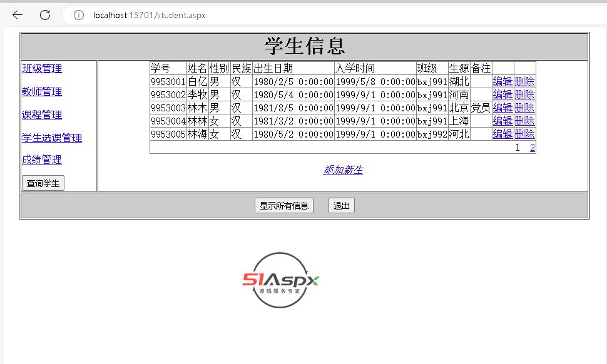Select the student name 林木
Image resolution: width=607 pixels, height=364 pixels.
coord(197,108)
